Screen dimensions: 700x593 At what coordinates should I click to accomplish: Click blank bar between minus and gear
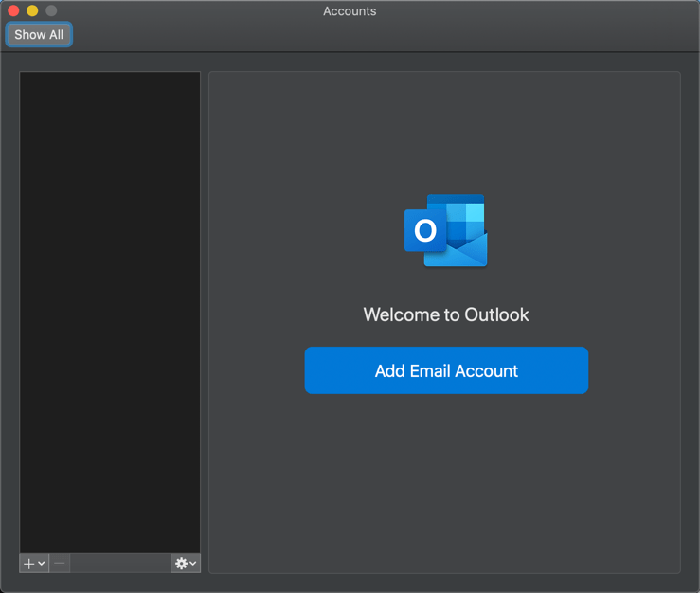tap(120, 564)
